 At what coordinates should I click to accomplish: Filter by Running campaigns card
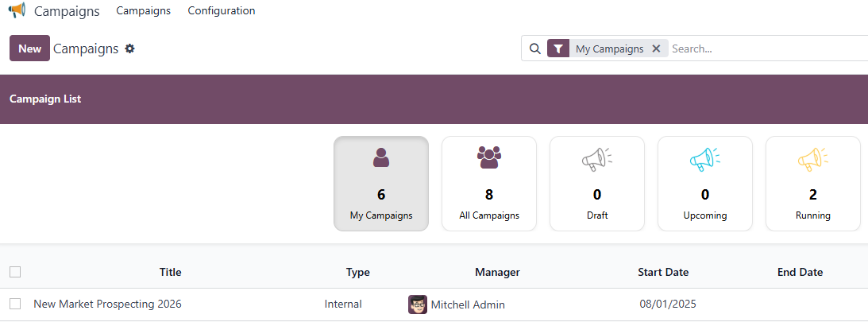tap(813, 184)
